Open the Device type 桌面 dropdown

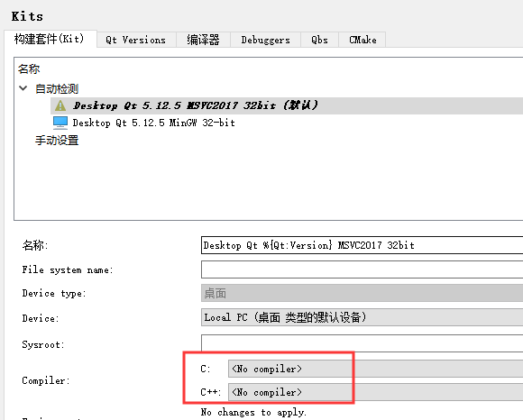362,293
